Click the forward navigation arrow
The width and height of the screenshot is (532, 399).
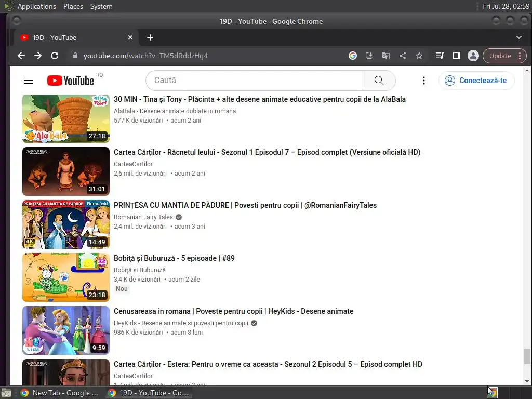tap(37, 56)
